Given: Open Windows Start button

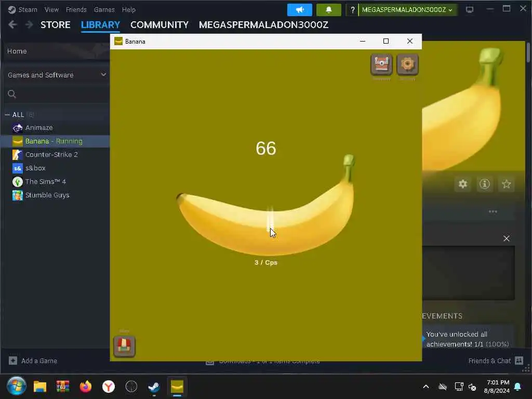Looking at the screenshot, I should click(x=16, y=386).
